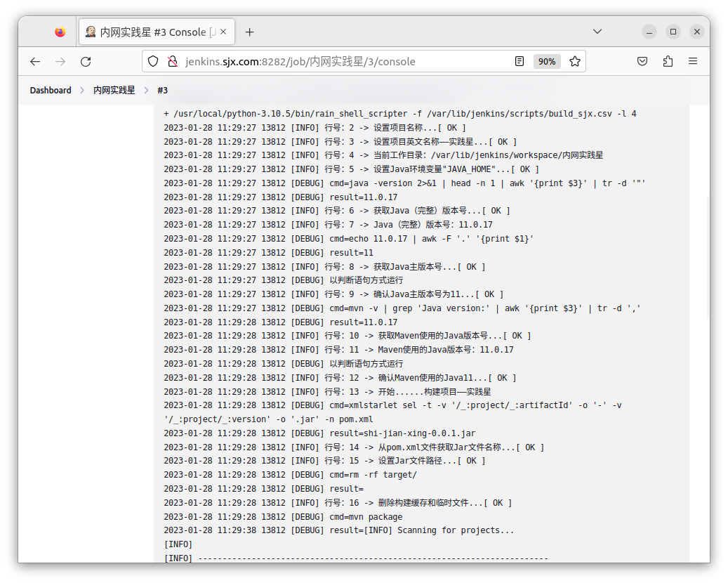
Task: Open Firefox View from the tab bar
Action: tap(60, 32)
